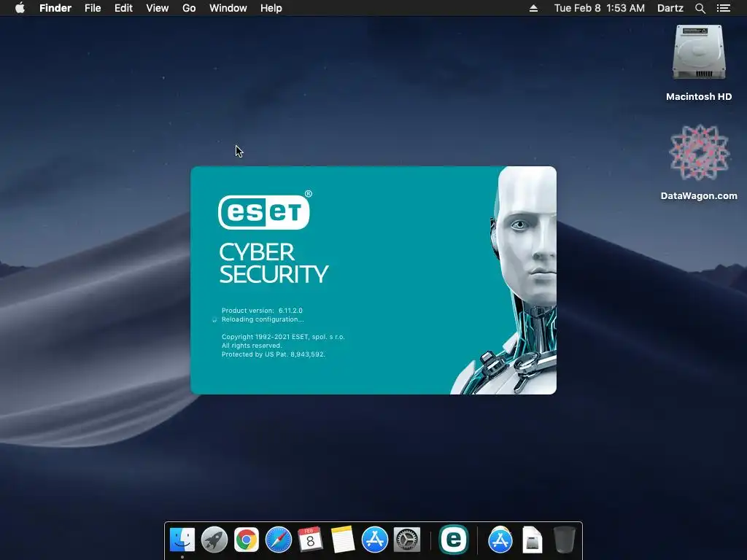Image resolution: width=747 pixels, height=560 pixels.
Task: Click the eject icon in menu bar
Action: [x=533, y=8]
